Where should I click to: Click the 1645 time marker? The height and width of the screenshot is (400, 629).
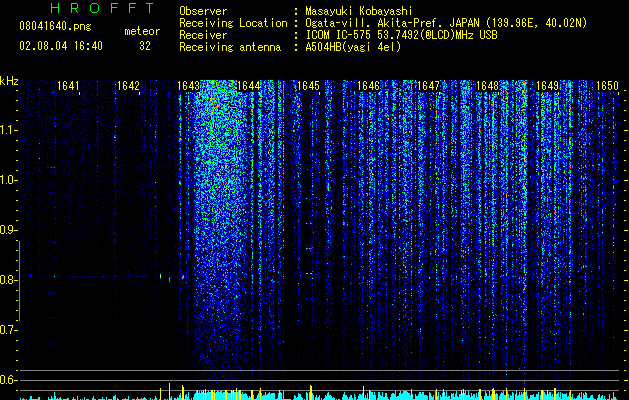(x=308, y=86)
